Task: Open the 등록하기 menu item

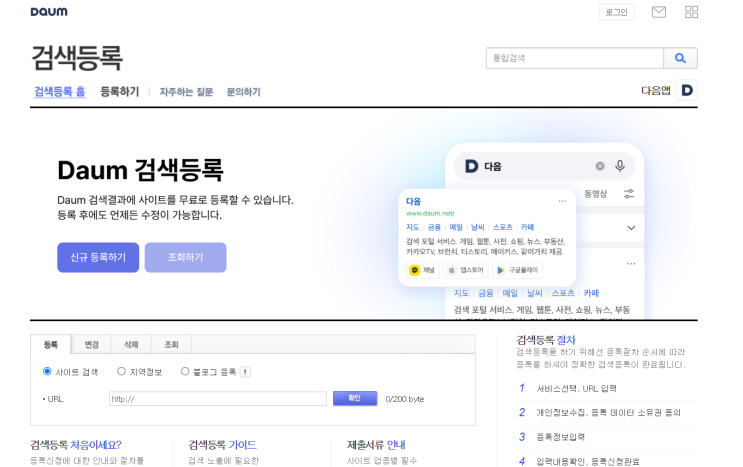Action: [x=119, y=91]
